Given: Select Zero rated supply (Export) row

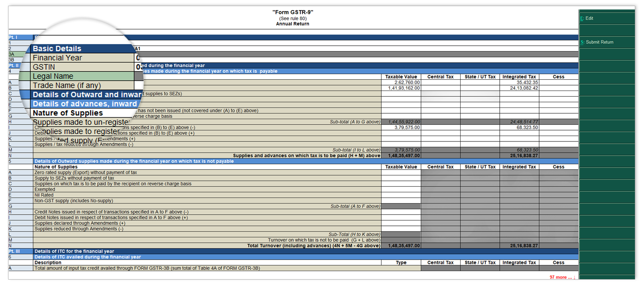Looking at the screenshot, I should 207,172.
